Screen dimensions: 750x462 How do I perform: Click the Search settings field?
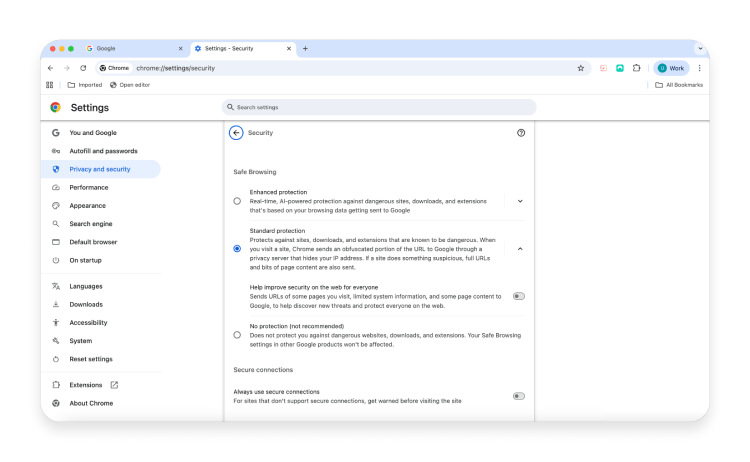click(x=379, y=107)
